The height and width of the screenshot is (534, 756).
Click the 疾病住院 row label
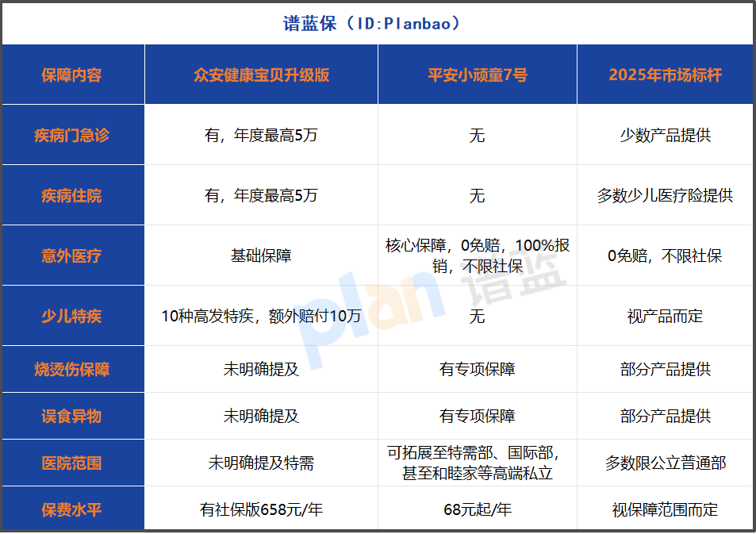(x=75, y=195)
